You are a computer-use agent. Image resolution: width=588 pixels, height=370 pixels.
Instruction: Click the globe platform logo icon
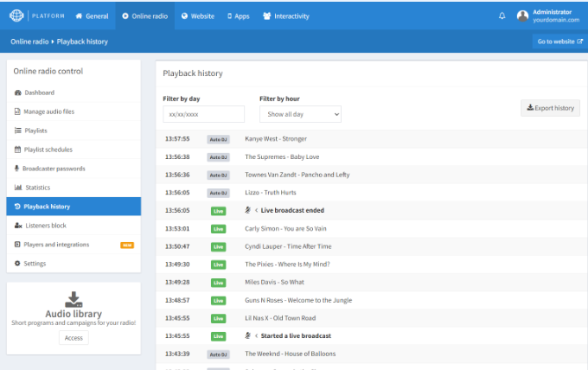[16, 16]
